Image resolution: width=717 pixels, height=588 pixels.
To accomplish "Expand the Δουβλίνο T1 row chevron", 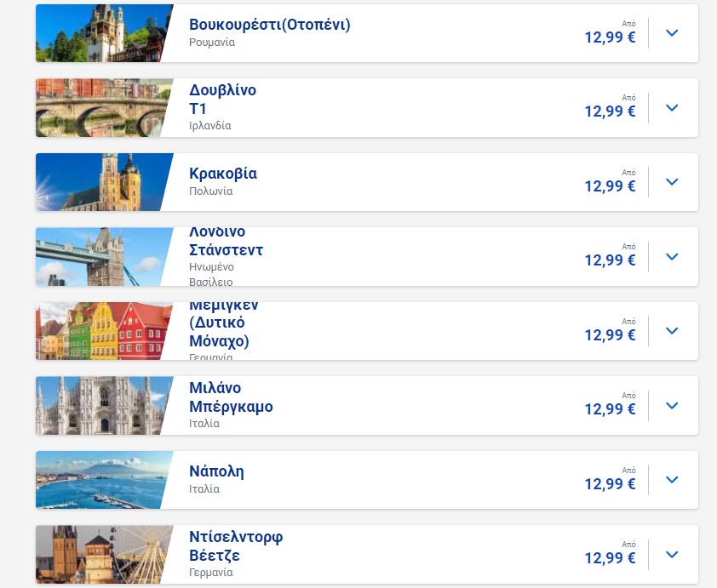I will point(672,108).
